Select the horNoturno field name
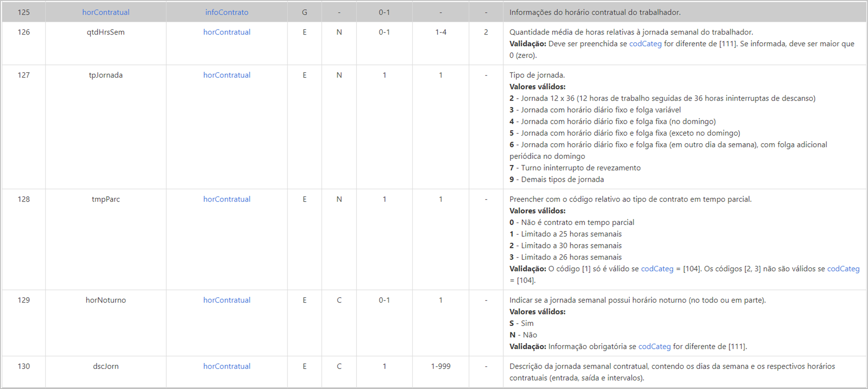 106,300
